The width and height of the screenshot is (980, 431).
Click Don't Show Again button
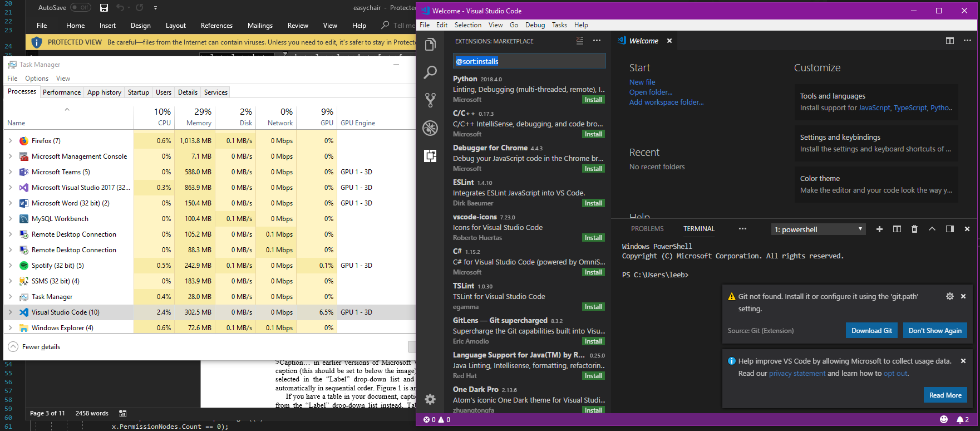pos(935,330)
